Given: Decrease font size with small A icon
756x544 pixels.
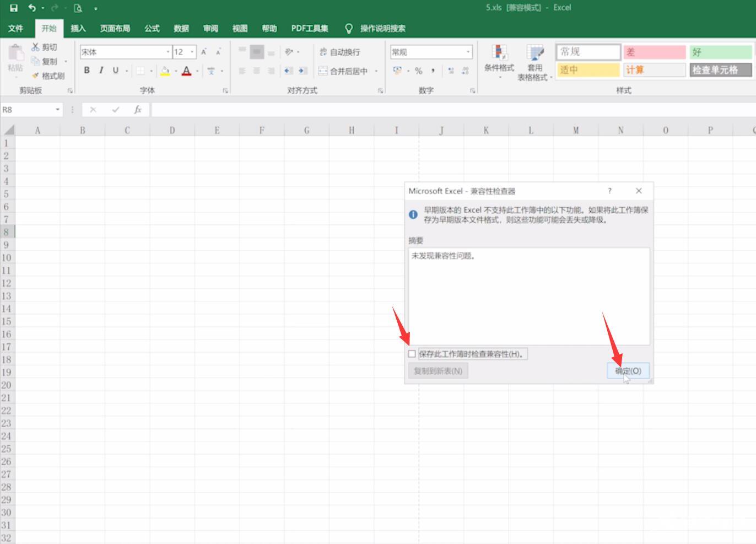Looking at the screenshot, I should coord(218,52).
